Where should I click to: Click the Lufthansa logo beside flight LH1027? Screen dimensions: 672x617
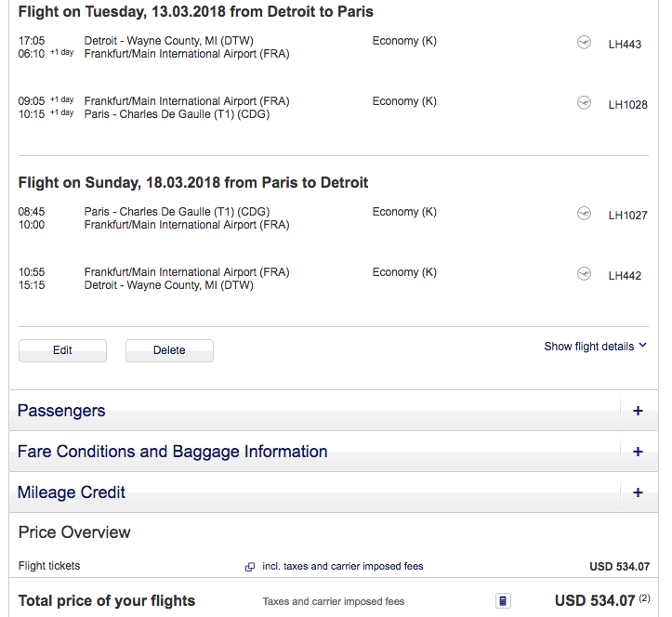coord(584,214)
